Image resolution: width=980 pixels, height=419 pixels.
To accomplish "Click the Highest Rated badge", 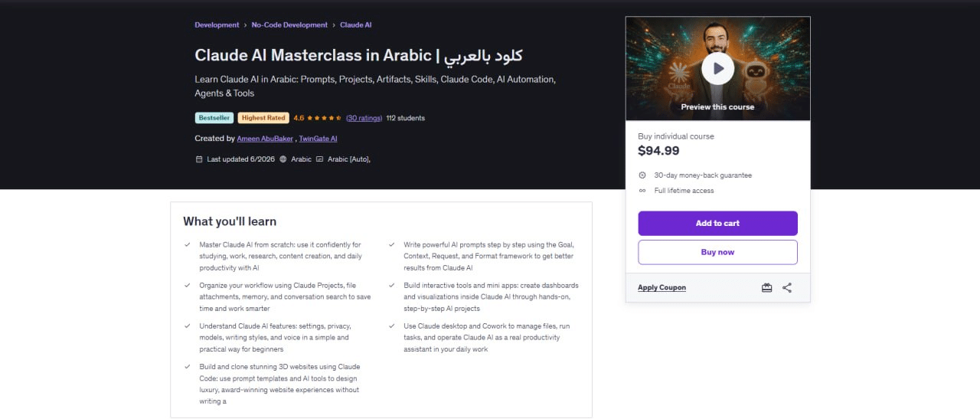I will click(263, 118).
